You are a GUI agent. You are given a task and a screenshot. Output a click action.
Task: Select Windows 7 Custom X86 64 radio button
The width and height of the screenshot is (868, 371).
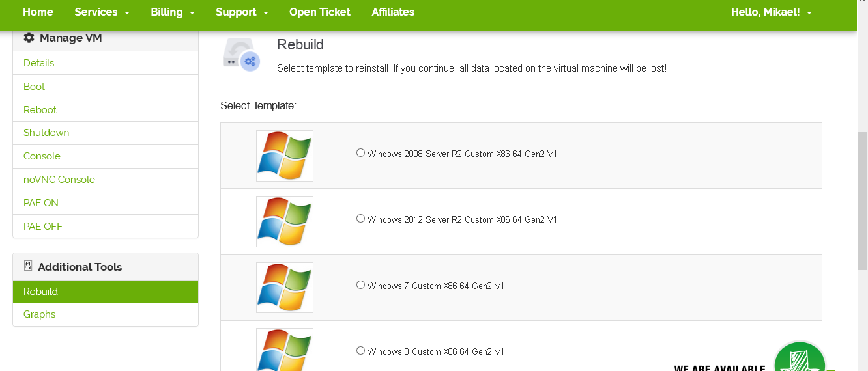click(360, 285)
